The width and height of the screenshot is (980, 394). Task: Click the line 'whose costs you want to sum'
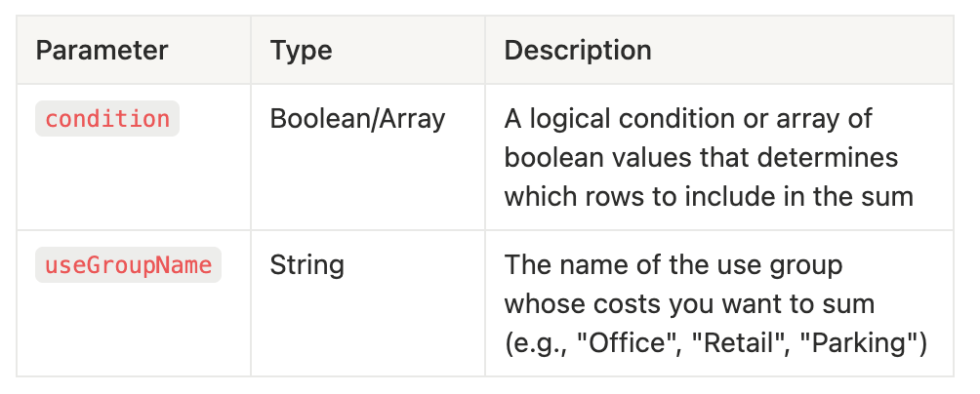pos(689,304)
